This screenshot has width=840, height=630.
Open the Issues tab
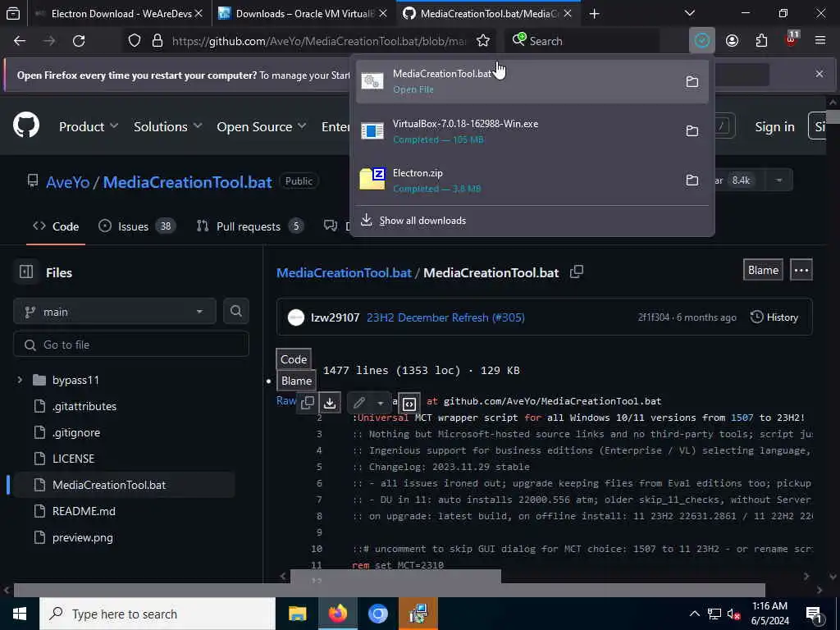coord(137,226)
